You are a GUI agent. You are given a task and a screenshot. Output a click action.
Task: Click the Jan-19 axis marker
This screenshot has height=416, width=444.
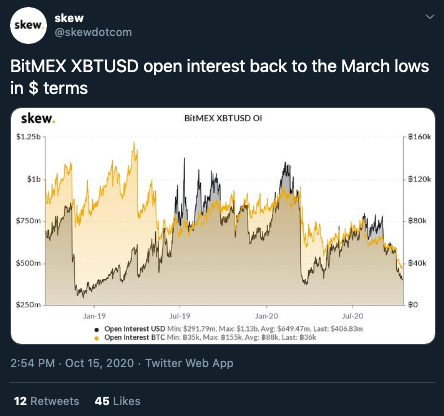pos(94,316)
